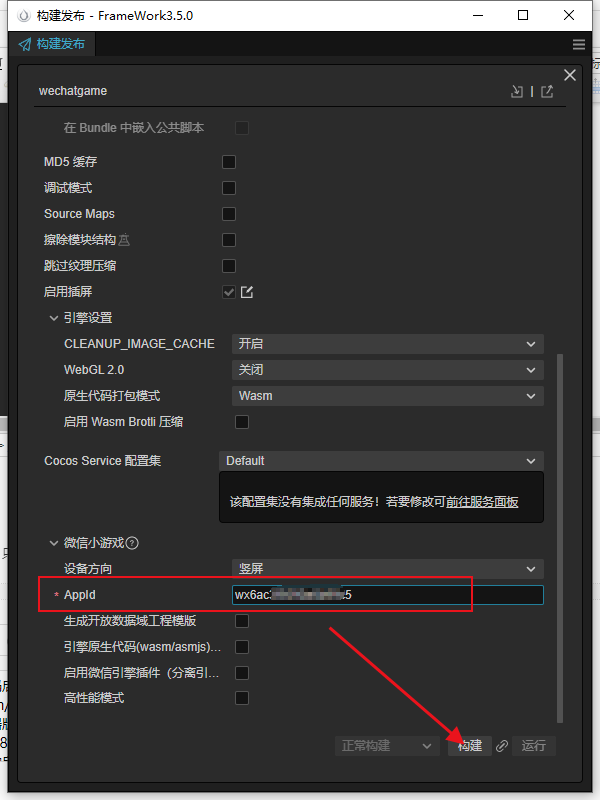Enable the Source Maps checkbox
The height and width of the screenshot is (800, 600).
point(229,214)
